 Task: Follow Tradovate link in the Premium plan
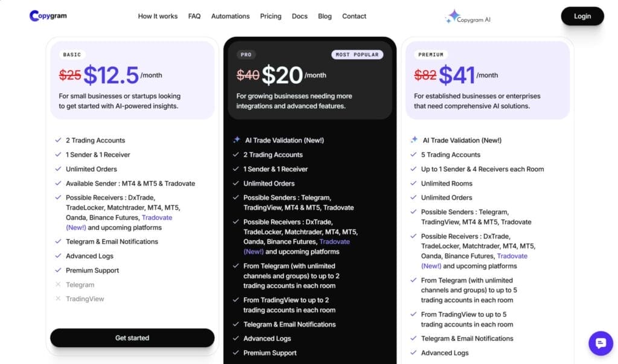pos(512,256)
